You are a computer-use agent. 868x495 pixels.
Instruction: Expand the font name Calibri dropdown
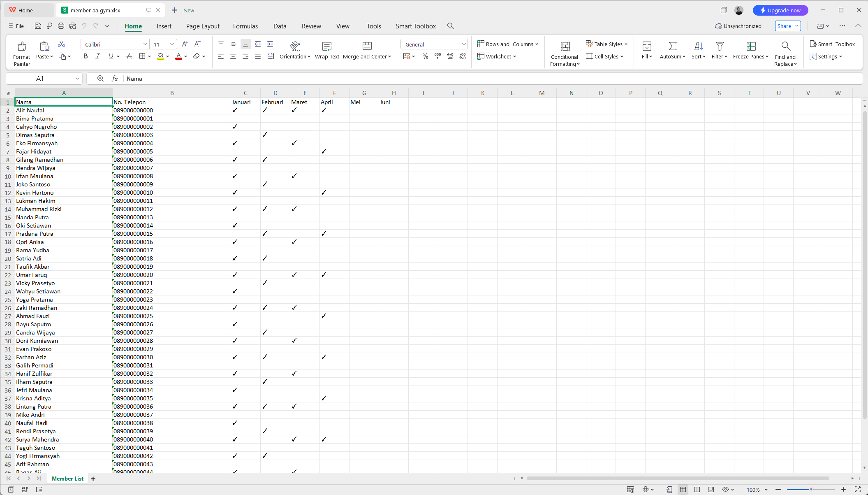pos(145,44)
